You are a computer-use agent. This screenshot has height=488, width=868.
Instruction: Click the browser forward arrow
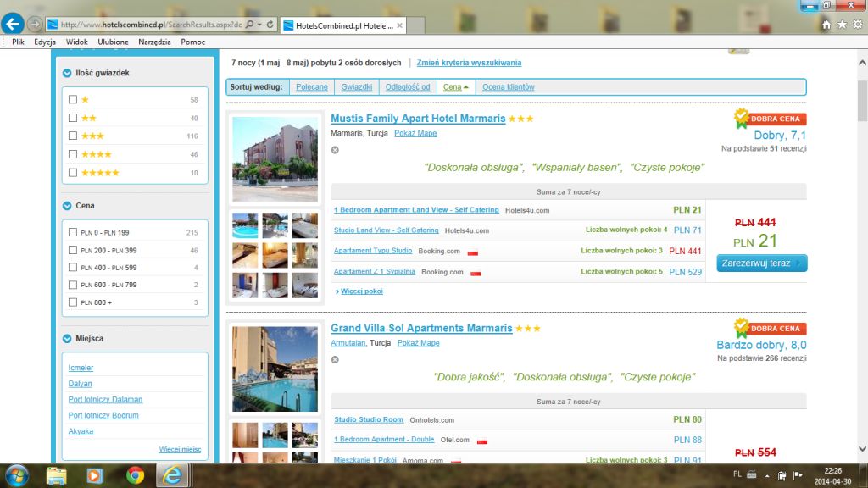pos(34,25)
